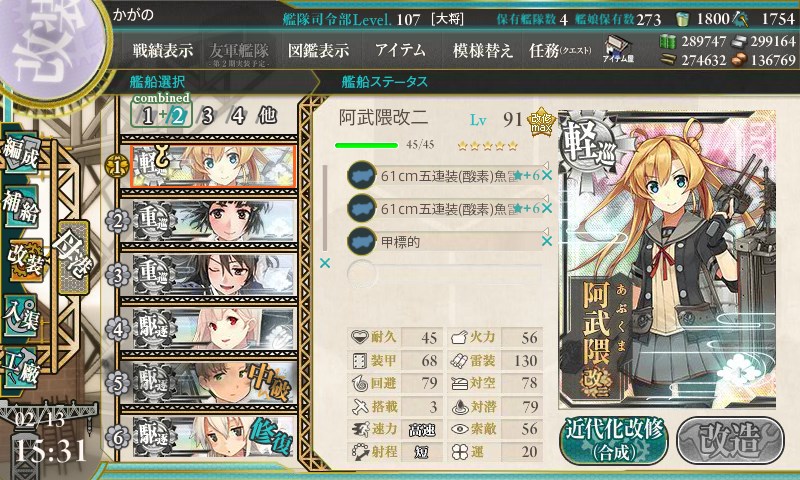Switch to fleet 3 tab
800x480 pixels.
click(x=207, y=116)
